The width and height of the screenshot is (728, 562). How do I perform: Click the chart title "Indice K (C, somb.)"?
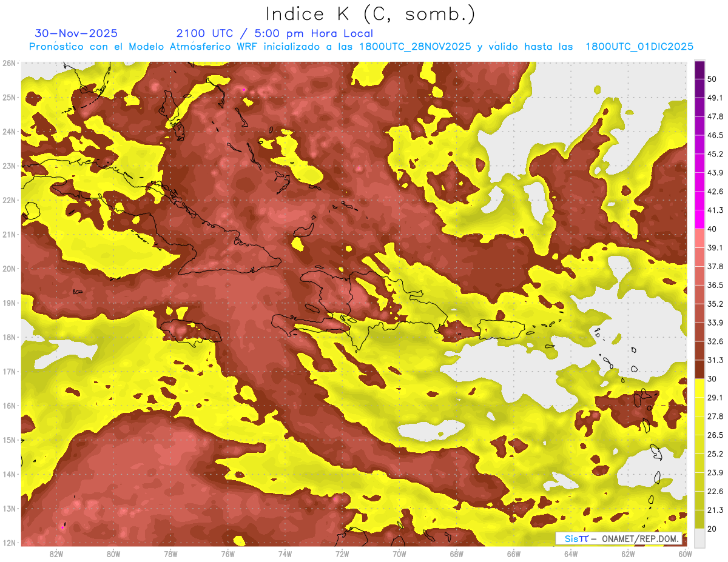coord(370,14)
